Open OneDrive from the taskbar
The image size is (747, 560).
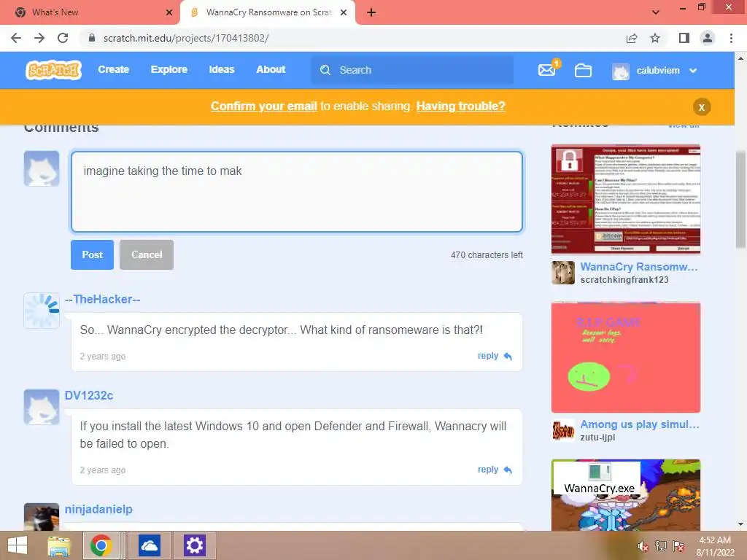[149, 545]
